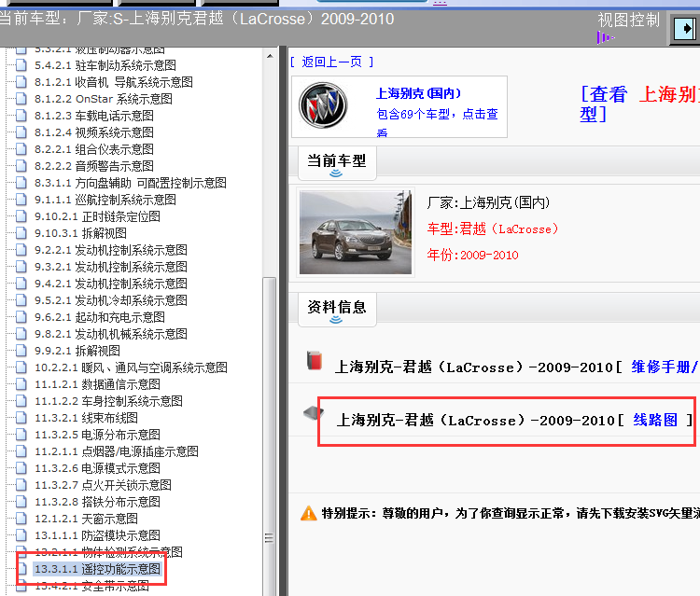
Task: Click the document icon beside 9.6.2.1
Action: 21,317
